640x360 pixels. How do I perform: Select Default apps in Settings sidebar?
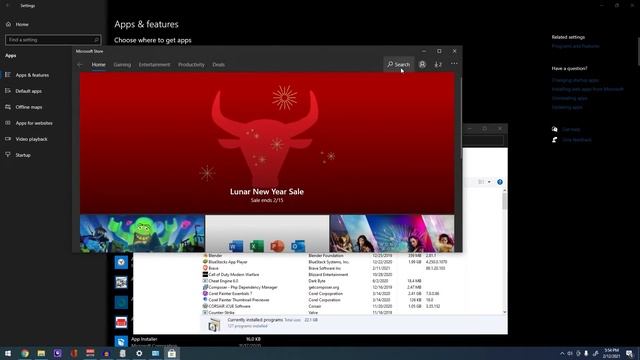click(29, 91)
